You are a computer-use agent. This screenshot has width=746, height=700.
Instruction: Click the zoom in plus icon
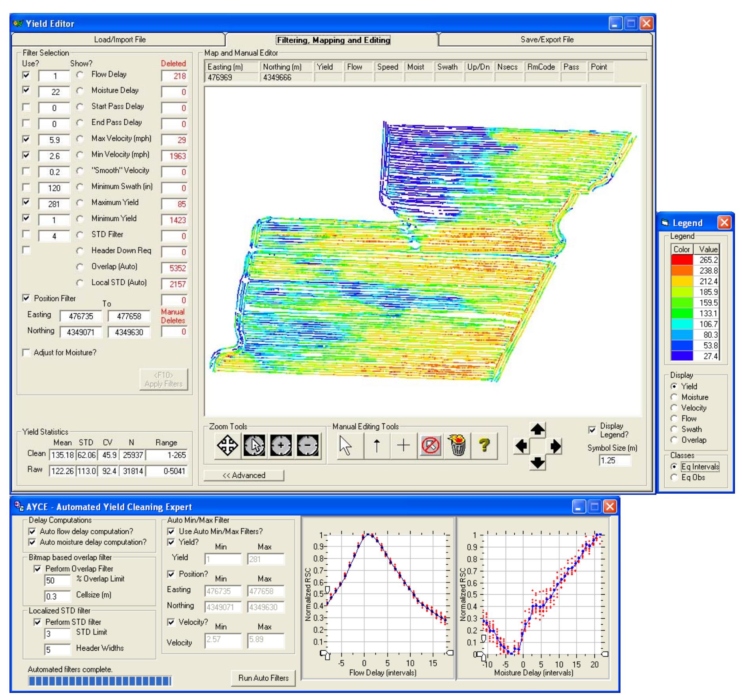[281, 446]
